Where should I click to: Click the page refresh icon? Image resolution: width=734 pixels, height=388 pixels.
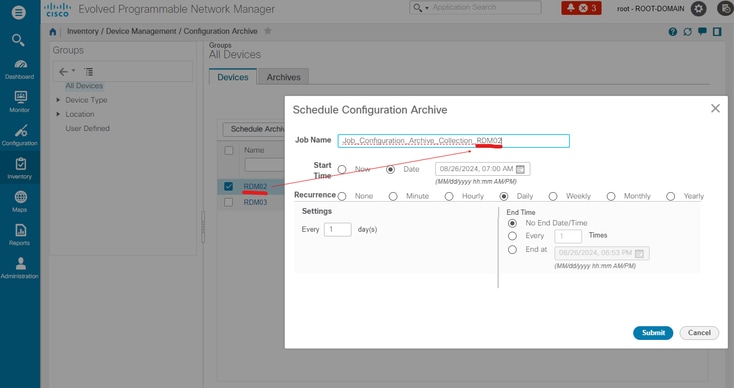coord(687,32)
